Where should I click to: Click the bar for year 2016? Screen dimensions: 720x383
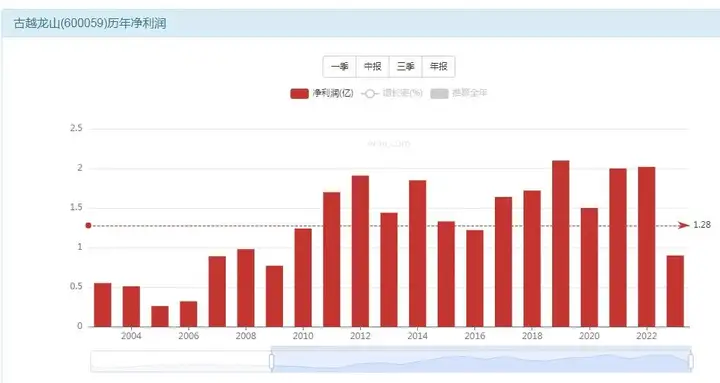point(475,278)
